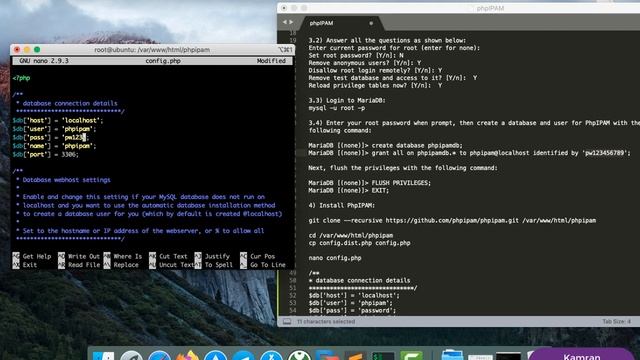Viewport: 640px width, 360px height.
Task: Click 'cp config.dist.php config.php' line
Action: (359, 243)
